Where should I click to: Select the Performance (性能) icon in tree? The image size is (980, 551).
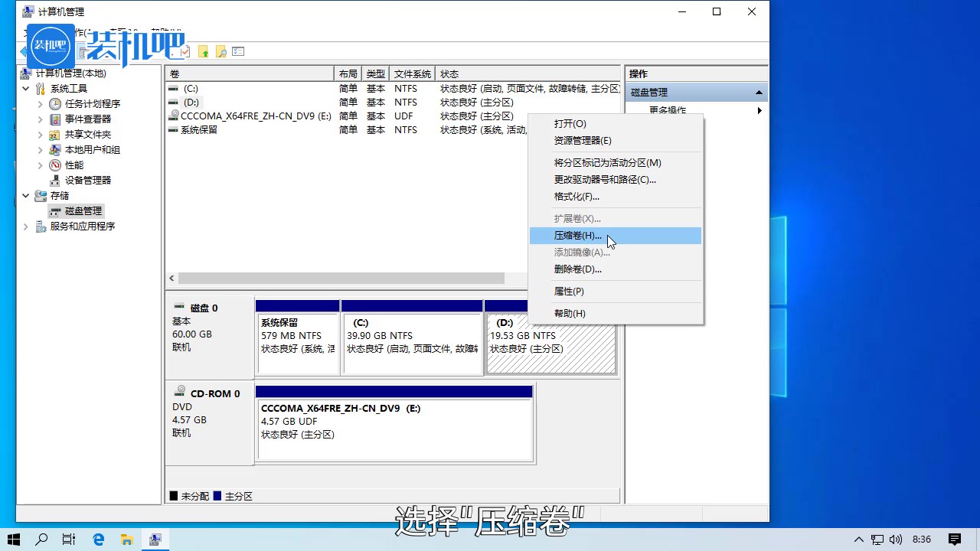[x=55, y=165]
